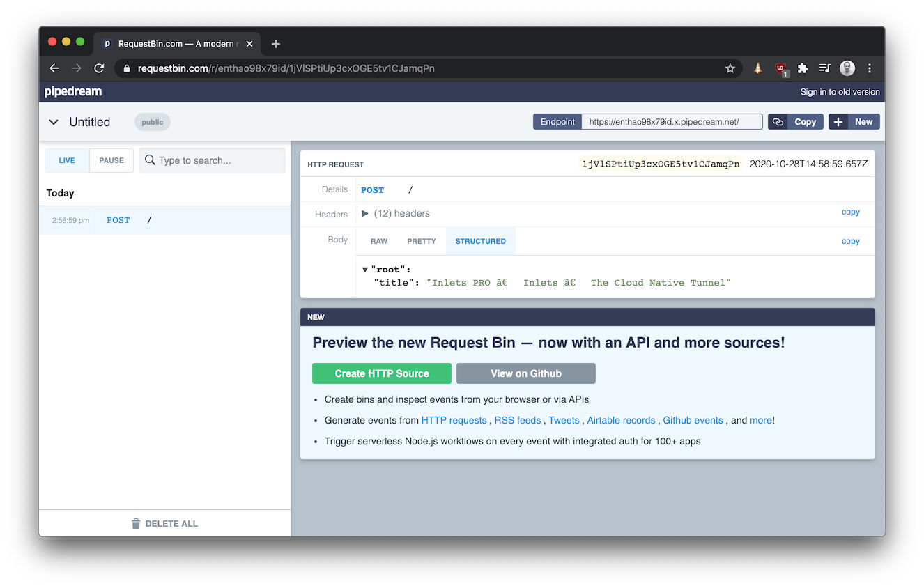
Task: Click Create HTTP Source button
Action: pos(382,373)
